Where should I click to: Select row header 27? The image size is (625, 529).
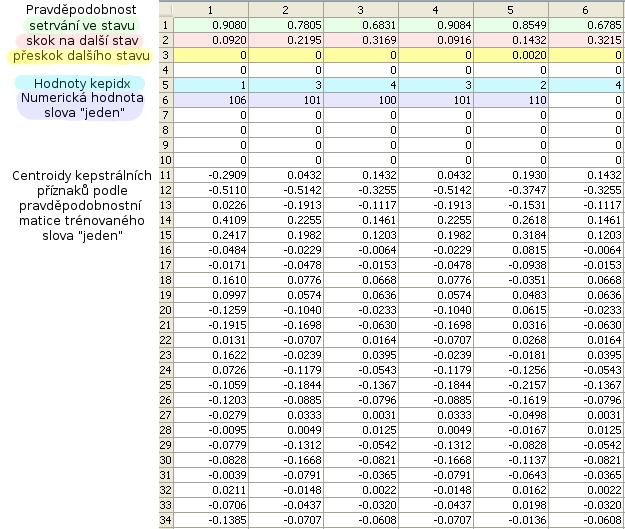(166, 415)
